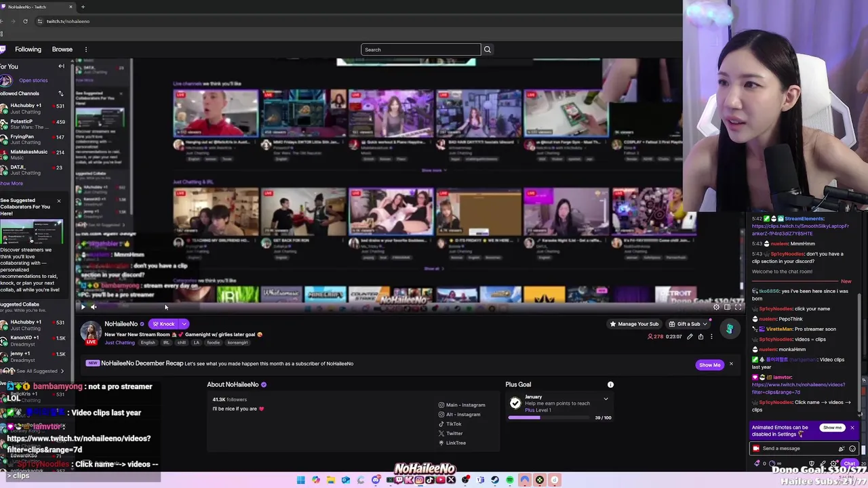Open File Explorer on taskbar

pos(330,480)
